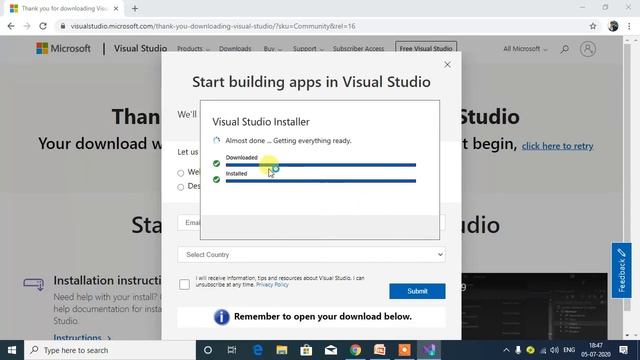This screenshot has width=640, height=360.
Task: Open the Select Country dropdown
Action: point(311,255)
